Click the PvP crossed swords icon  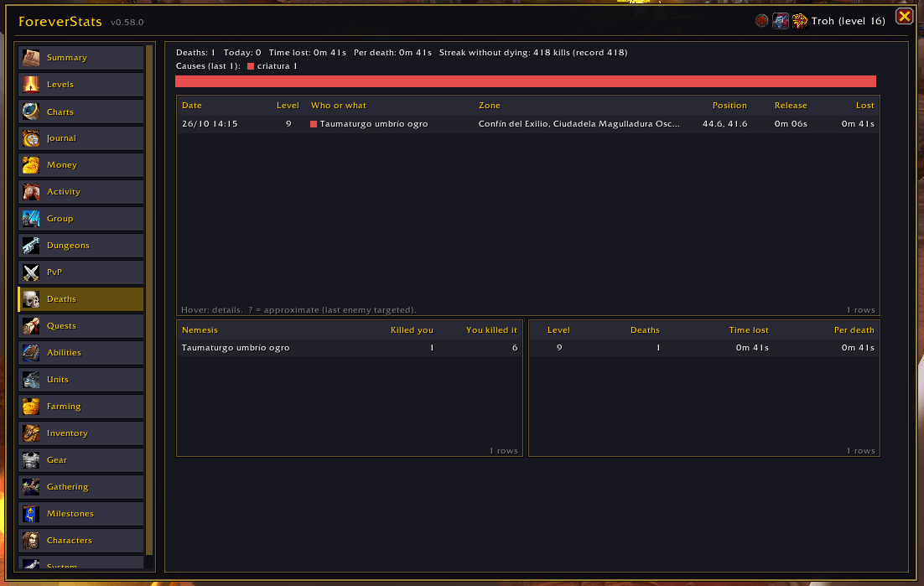pos(31,272)
